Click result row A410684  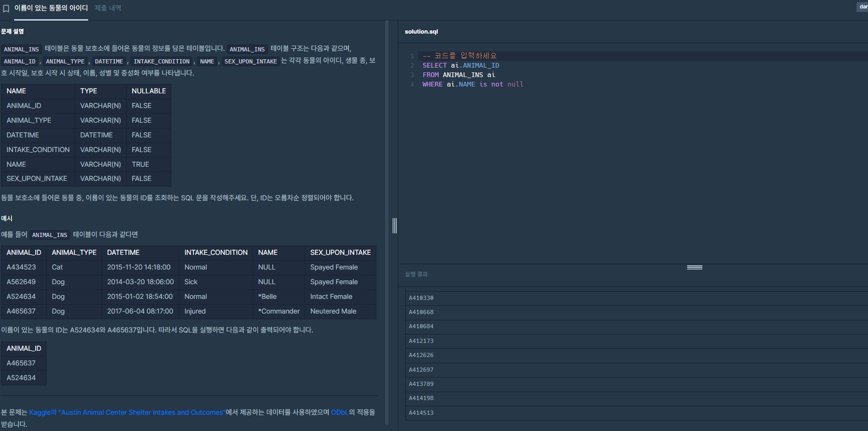636,327
